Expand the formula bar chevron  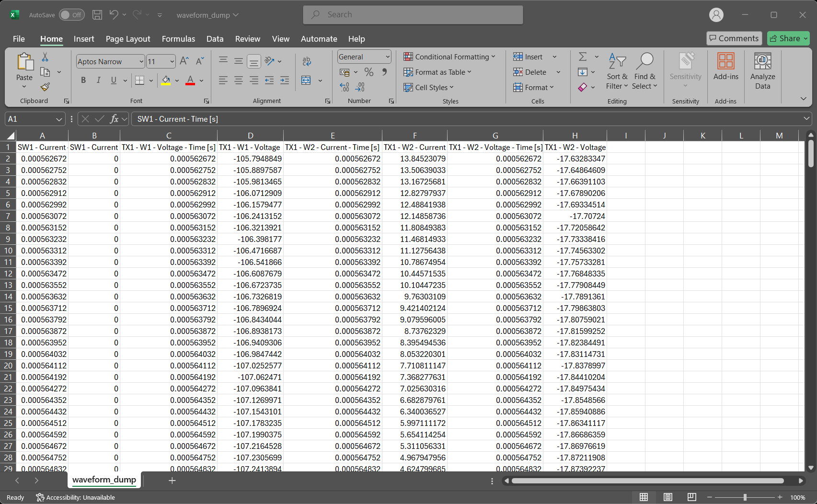point(807,118)
